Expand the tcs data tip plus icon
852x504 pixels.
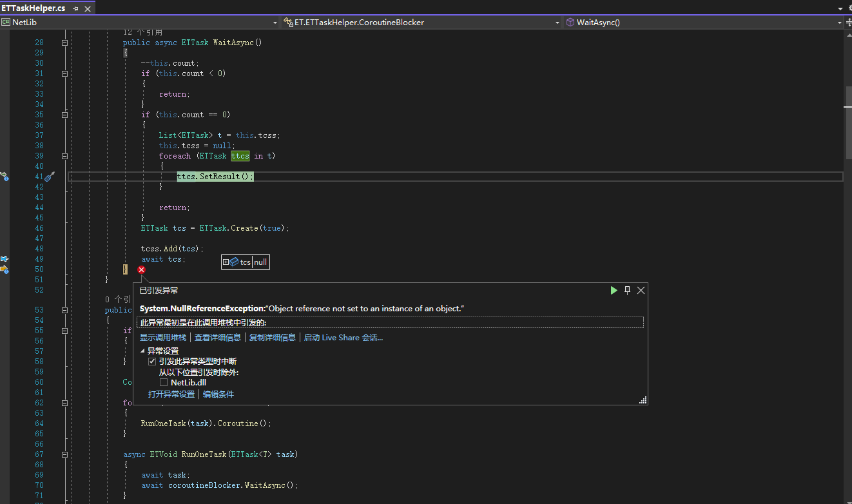226,262
